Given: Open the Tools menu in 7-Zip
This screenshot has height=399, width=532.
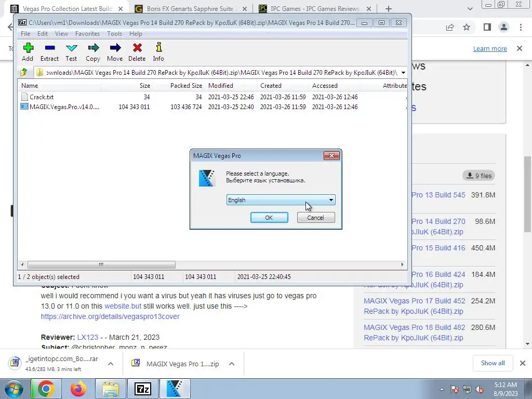Looking at the screenshot, I should point(114,34).
